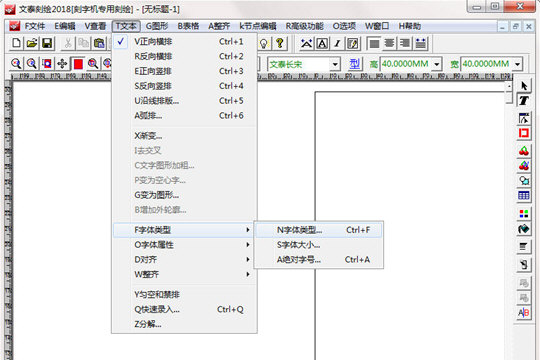Click the Cut scissors icon
The image size is (540, 360).
click(68, 43)
